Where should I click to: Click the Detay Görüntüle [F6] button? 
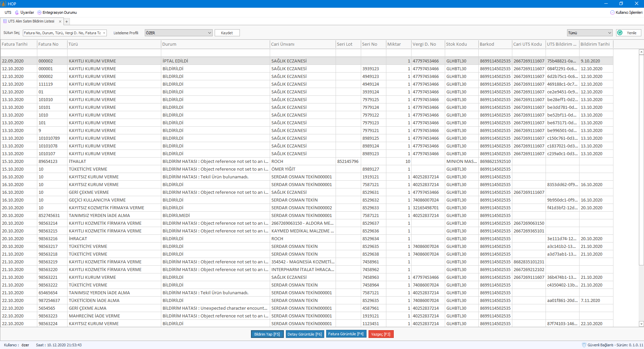305,334
